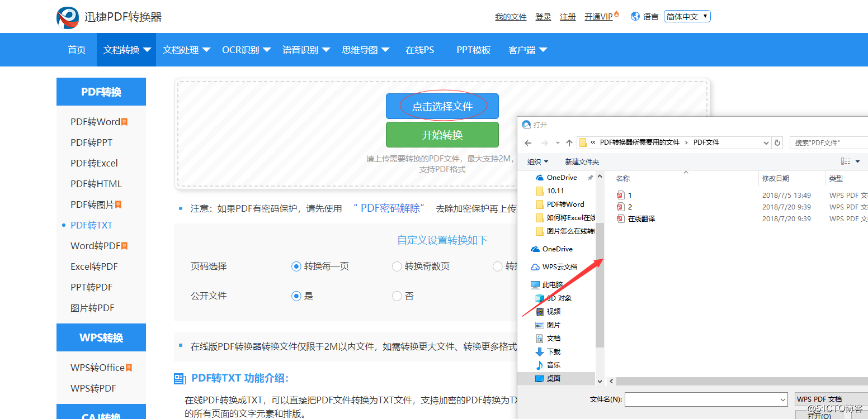Go up one folder level

[x=569, y=143]
